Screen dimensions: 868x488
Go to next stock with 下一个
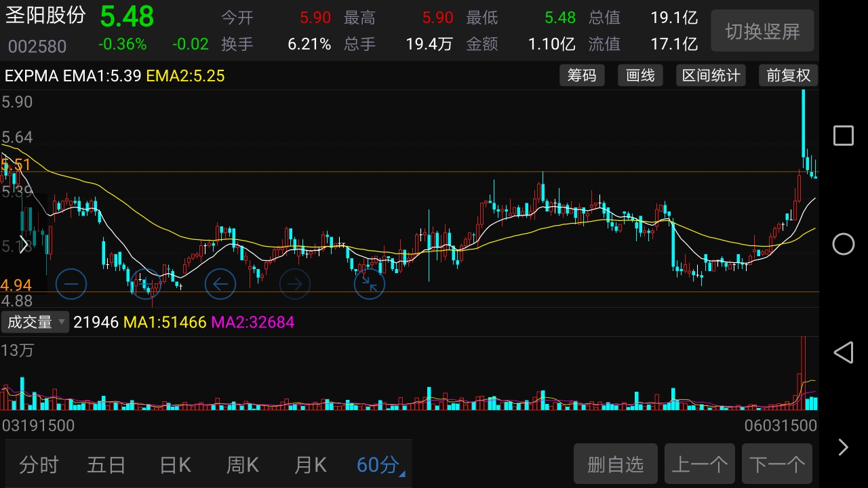point(777,464)
